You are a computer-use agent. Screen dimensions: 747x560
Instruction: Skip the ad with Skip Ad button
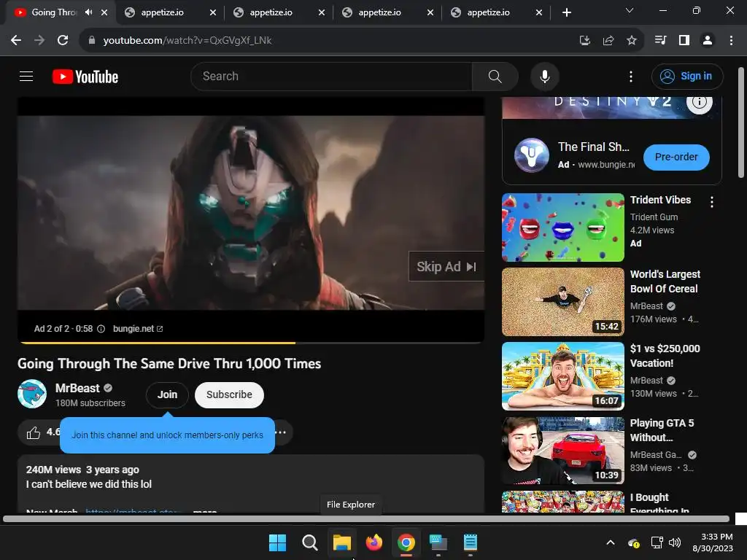tap(446, 266)
